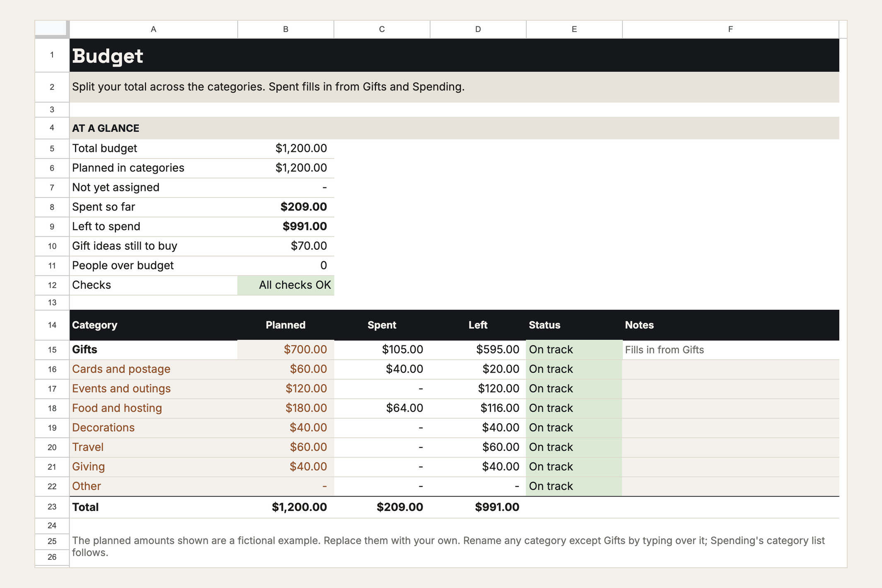Select Food and hosting spent $64.00
The width and height of the screenshot is (882, 588).
click(382, 408)
